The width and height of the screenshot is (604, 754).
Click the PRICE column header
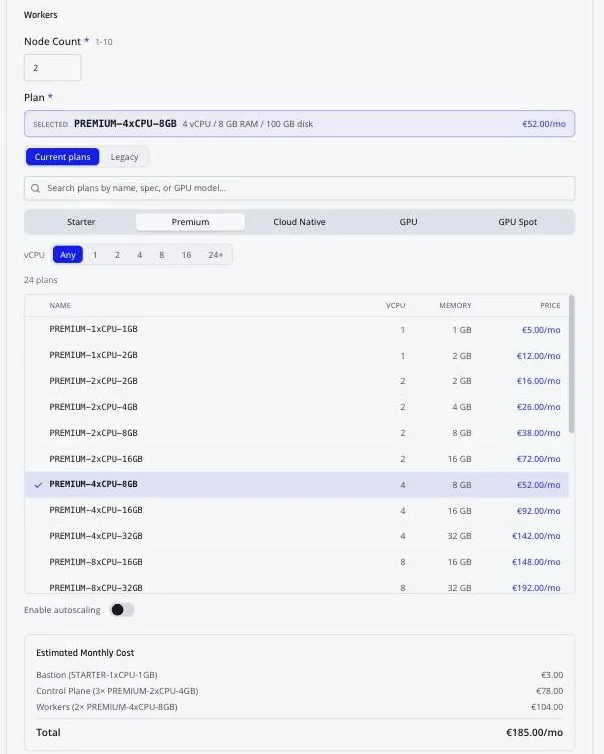(x=550, y=305)
